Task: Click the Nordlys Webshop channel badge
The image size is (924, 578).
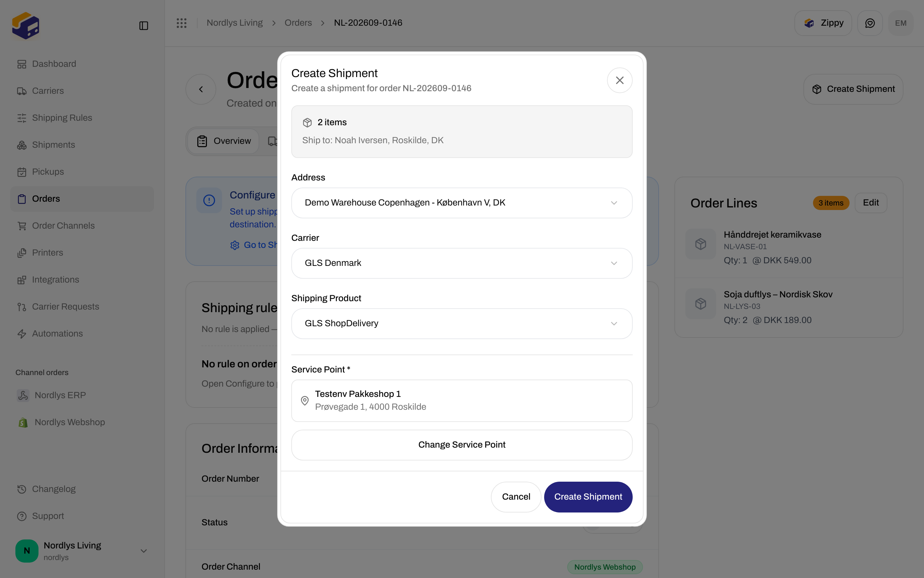Action: [x=605, y=567]
